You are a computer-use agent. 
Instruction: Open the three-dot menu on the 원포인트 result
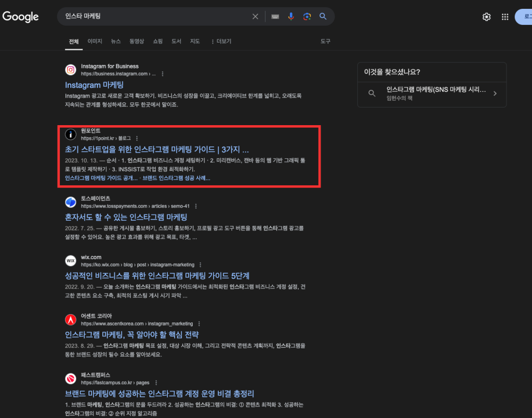(x=136, y=138)
